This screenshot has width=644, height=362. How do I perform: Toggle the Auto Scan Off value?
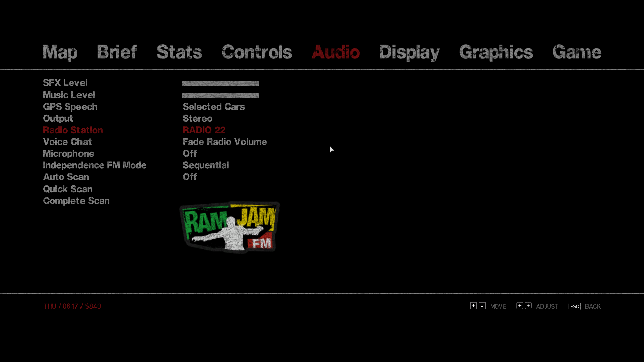[x=190, y=177]
